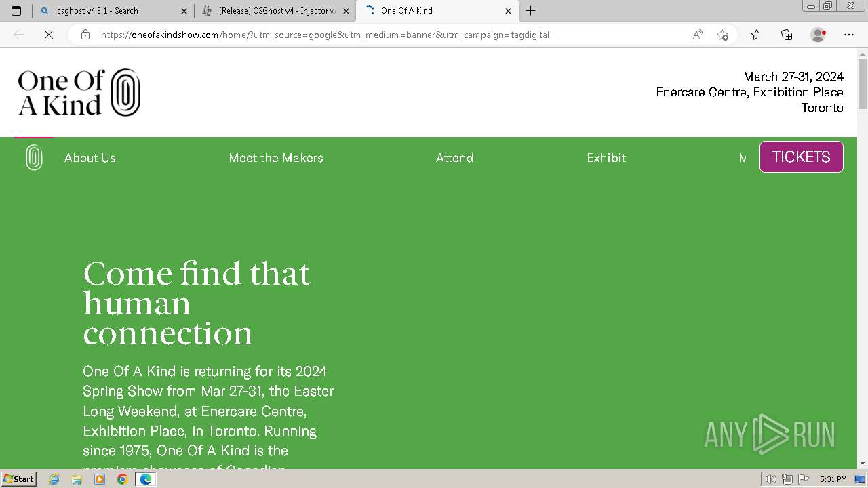Screen dimensions: 868x488
Task: Switch to csghost v4.3.1 Search tab
Action: (113, 11)
